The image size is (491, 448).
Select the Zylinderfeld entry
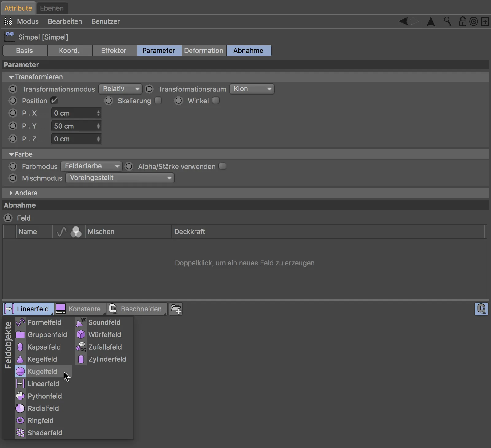[x=104, y=359]
